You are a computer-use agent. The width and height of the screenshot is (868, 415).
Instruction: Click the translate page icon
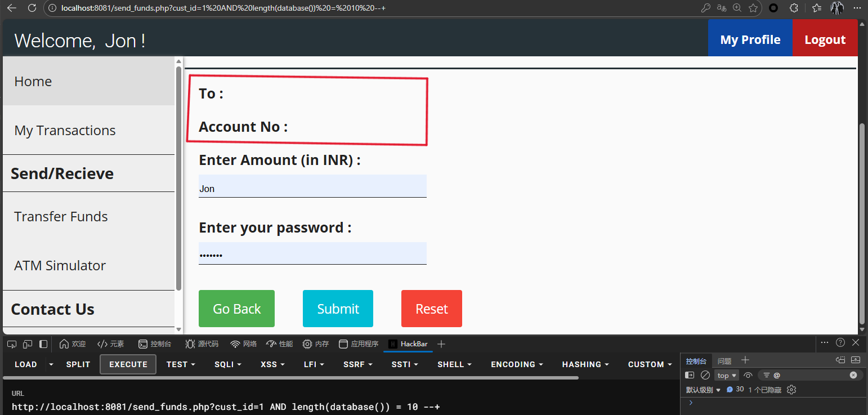(721, 8)
